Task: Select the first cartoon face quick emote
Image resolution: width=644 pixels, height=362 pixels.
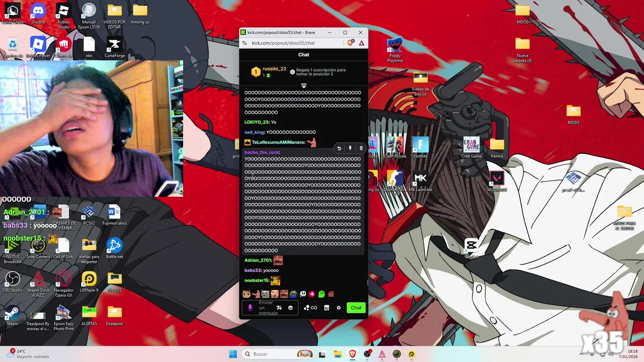Action: 247,294
